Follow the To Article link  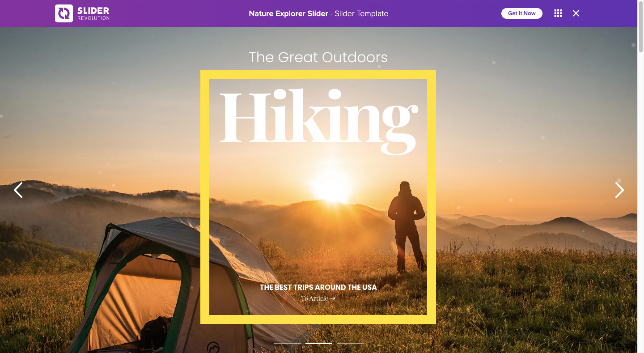[318, 298]
